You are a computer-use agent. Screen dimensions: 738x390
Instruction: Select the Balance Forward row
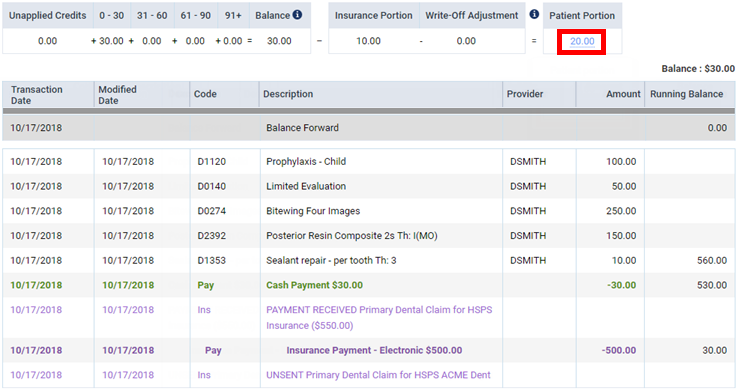pyautogui.click(x=369, y=128)
